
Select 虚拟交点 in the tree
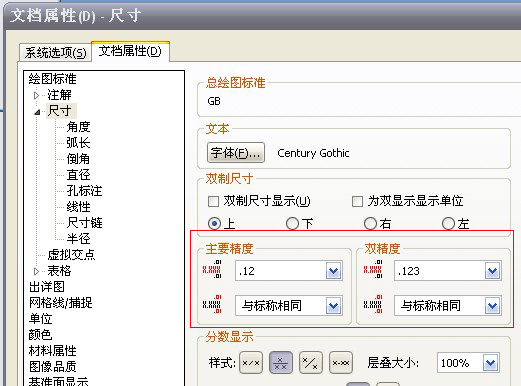point(71,255)
